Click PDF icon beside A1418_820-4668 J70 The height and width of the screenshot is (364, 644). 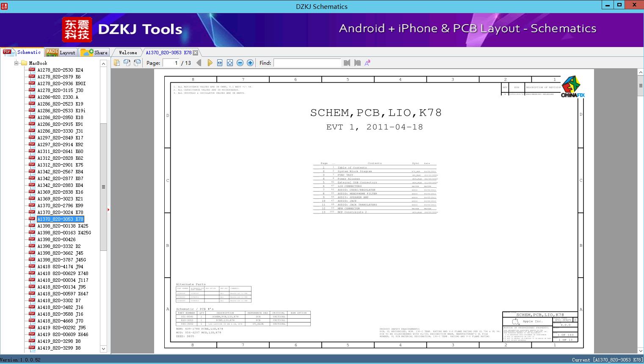pyautogui.click(x=32, y=320)
